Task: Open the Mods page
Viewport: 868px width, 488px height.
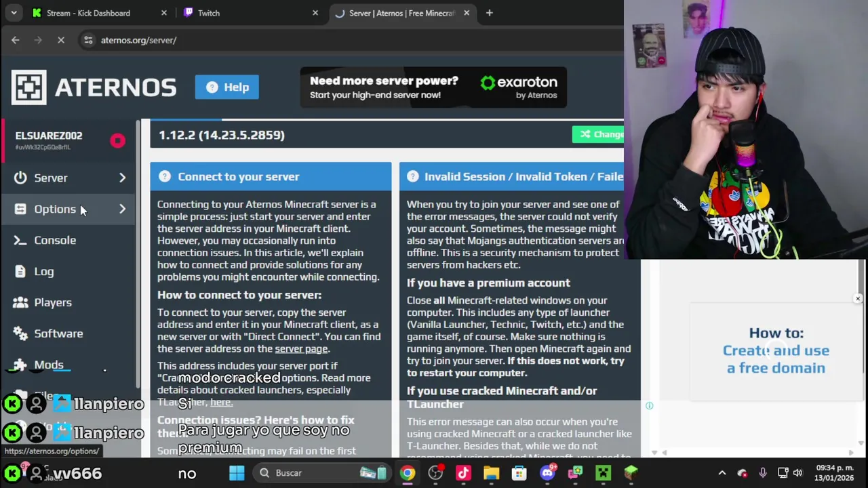Action: click(49, 365)
